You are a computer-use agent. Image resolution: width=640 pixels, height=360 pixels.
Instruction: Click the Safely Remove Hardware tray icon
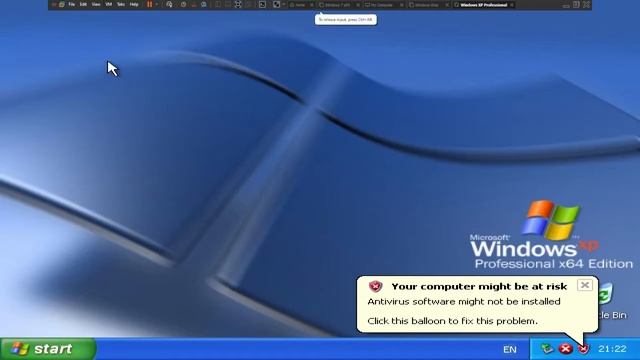pyautogui.click(x=547, y=349)
